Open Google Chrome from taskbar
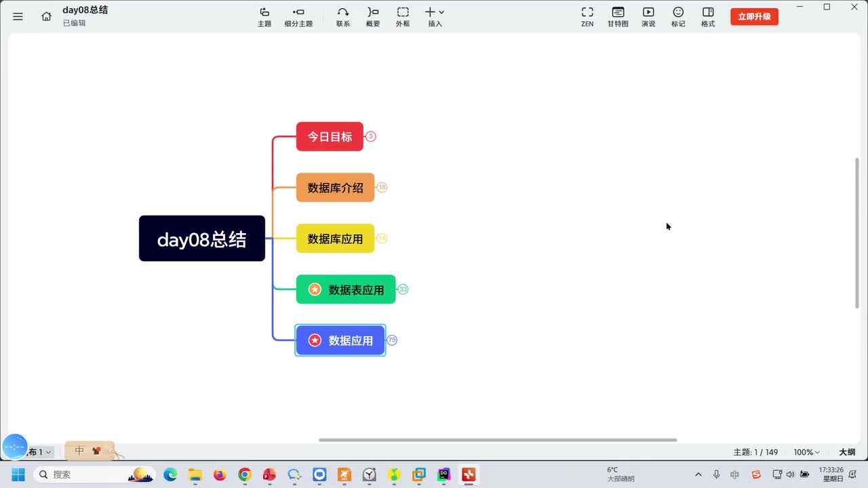 pos(245,474)
